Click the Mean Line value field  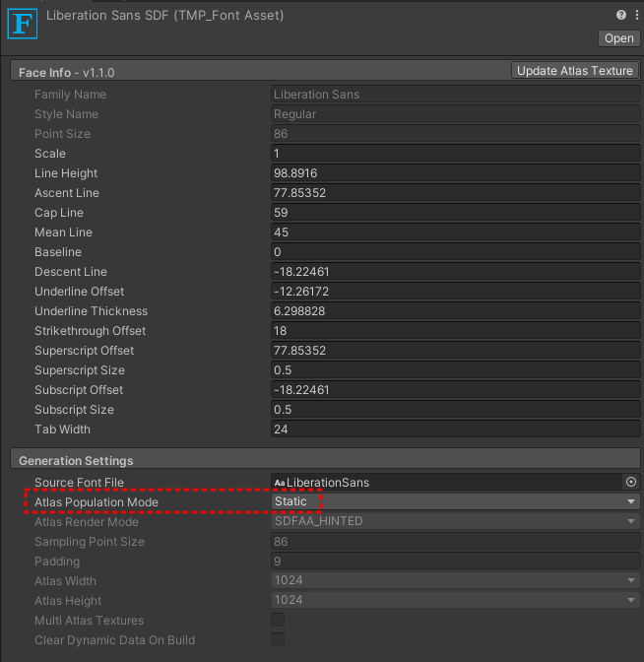pyautogui.click(x=455, y=232)
